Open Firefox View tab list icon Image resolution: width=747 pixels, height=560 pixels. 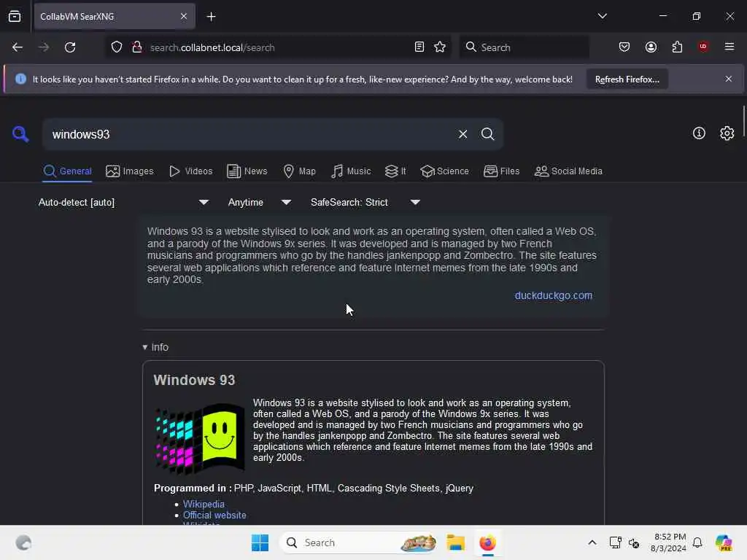(15, 16)
